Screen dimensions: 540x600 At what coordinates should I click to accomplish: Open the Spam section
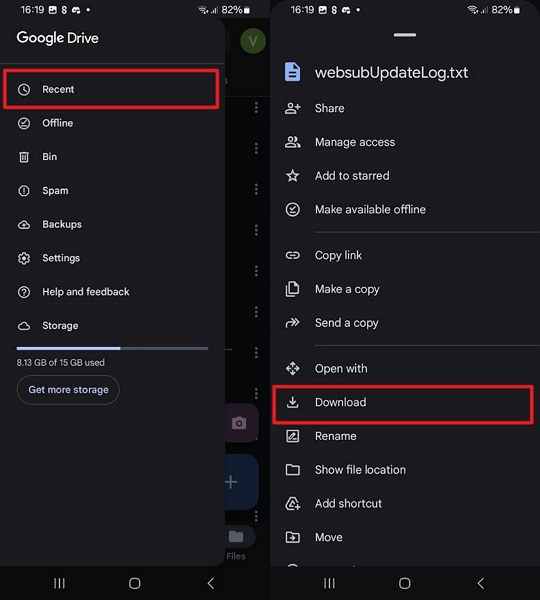pyautogui.click(x=111, y=191)
